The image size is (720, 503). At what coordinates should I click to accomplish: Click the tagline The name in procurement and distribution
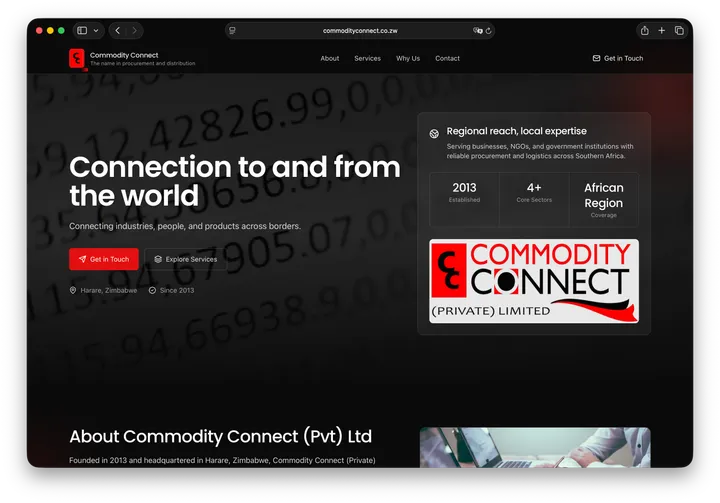[x=143, y=63]
